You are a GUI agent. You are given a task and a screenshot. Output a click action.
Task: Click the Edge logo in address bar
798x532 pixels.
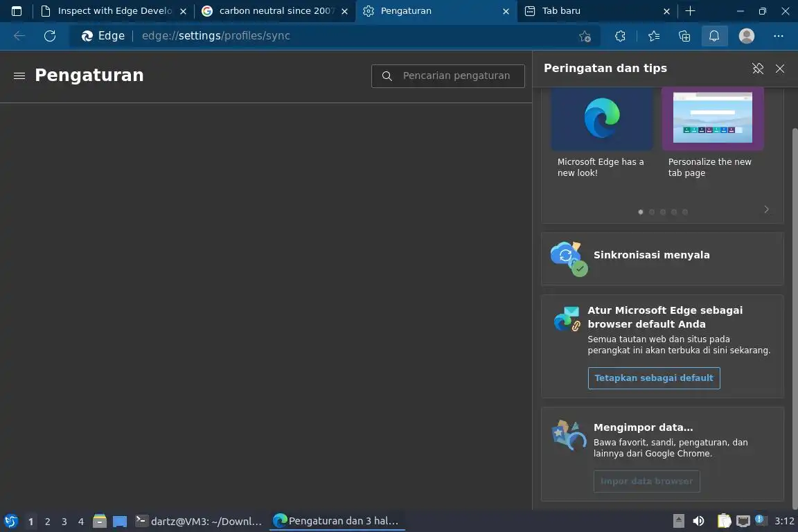point(87,35)
